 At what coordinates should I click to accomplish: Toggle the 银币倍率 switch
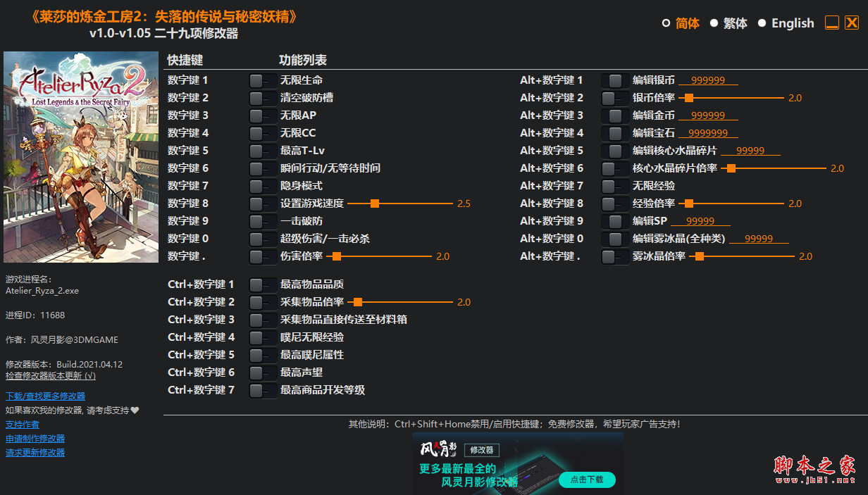point(615,98)
